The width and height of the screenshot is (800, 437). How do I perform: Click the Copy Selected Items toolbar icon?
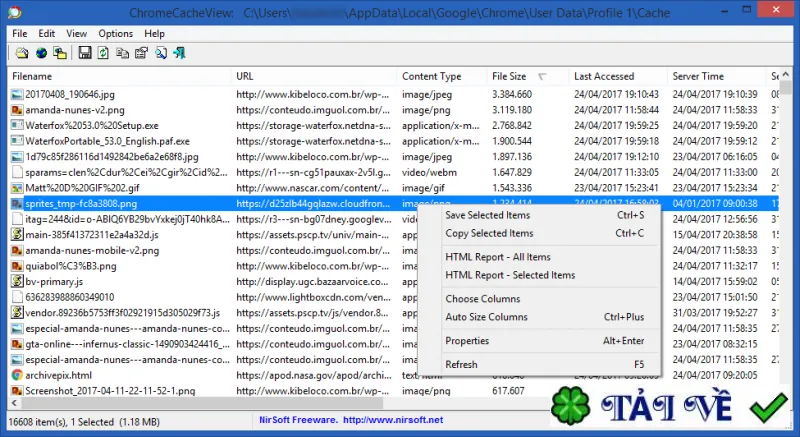point(122,53)
